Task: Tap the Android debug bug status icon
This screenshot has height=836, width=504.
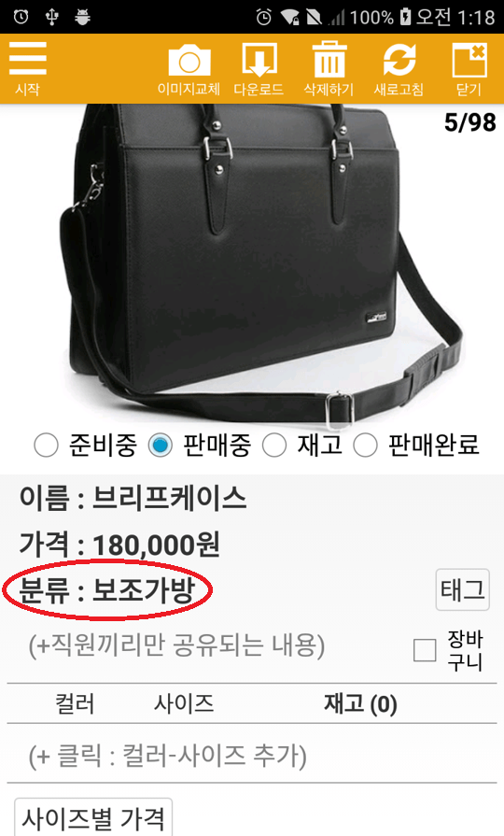Action: (x=82, y=17)
